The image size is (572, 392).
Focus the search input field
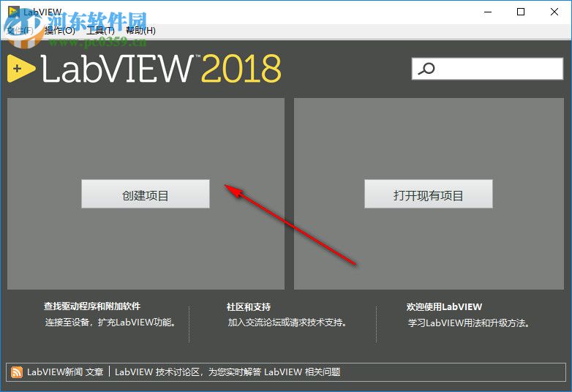487,69
